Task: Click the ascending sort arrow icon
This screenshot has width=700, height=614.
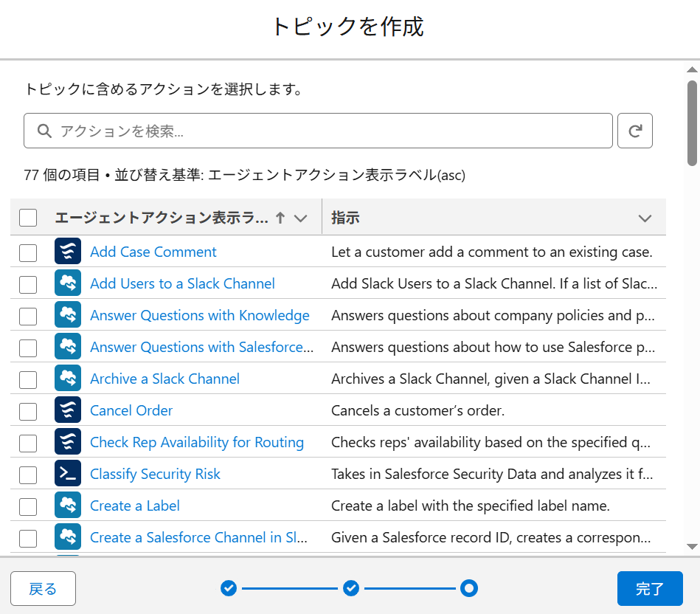Action: 280,218
